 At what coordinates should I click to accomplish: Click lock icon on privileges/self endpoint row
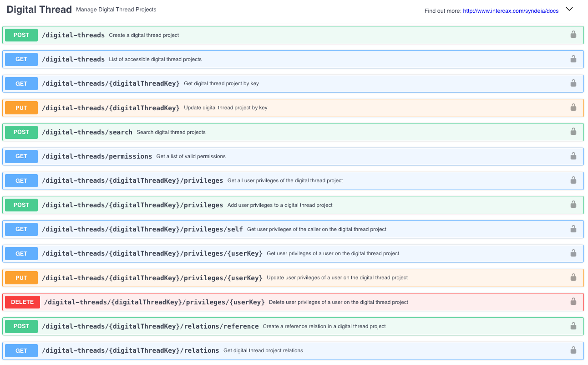[573, 229]
